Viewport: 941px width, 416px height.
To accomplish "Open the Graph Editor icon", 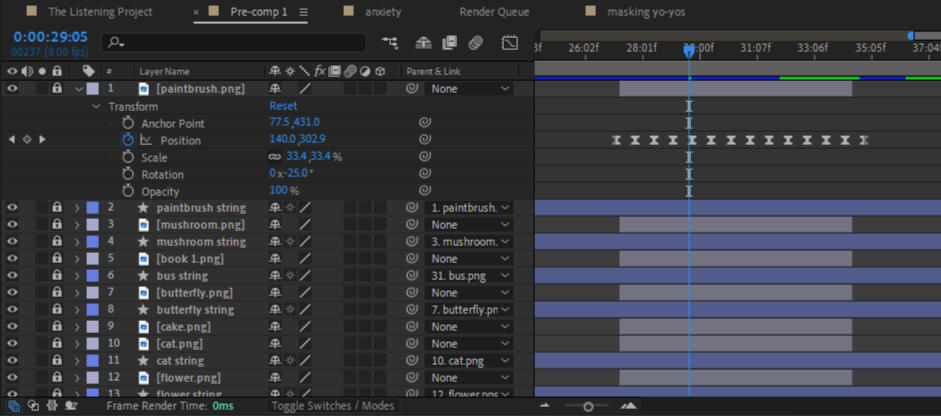I will [x=510, y=43].
